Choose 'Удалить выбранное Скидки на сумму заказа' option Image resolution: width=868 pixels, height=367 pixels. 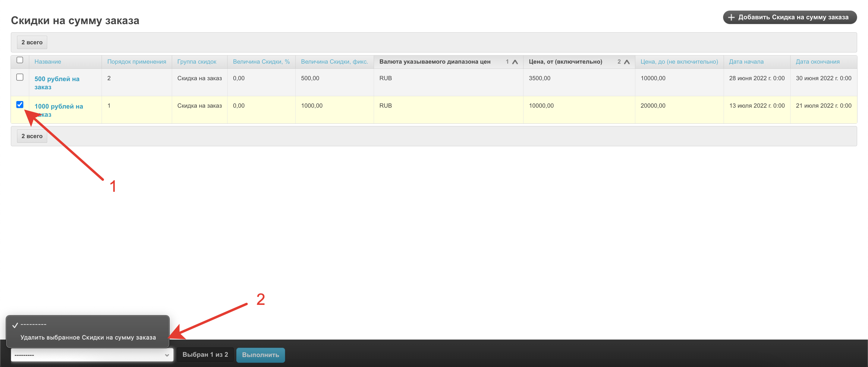point(88,337)
